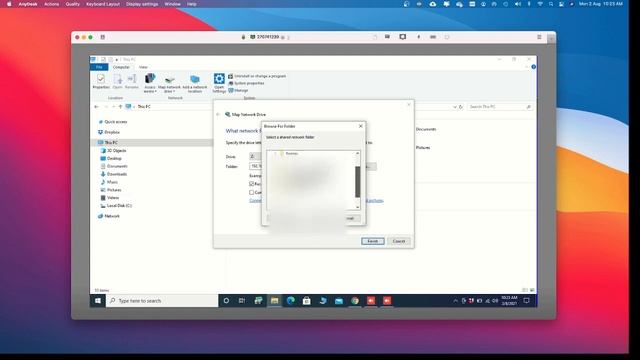Open File Explorer from the taskbar

(x=274, y=301)
